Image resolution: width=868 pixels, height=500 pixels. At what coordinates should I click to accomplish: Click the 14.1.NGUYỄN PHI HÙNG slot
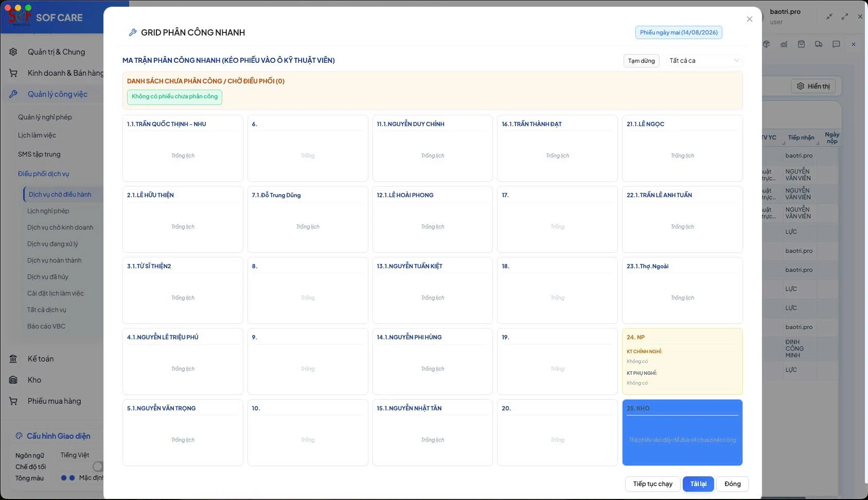[432, 361]
